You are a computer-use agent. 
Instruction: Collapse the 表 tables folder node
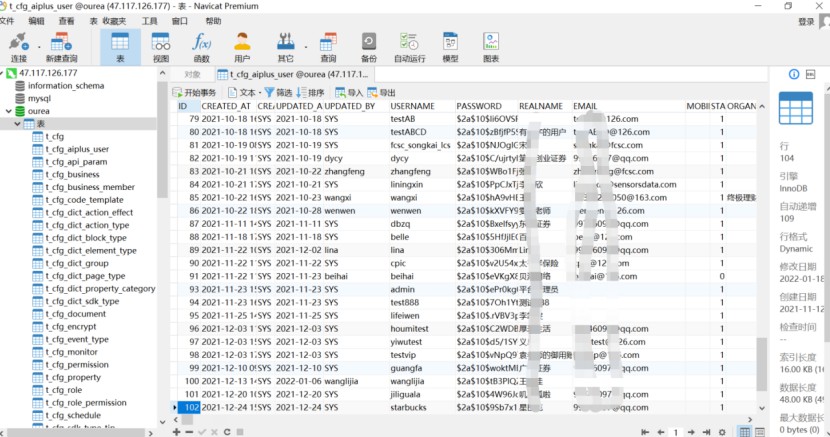(17, 124)
